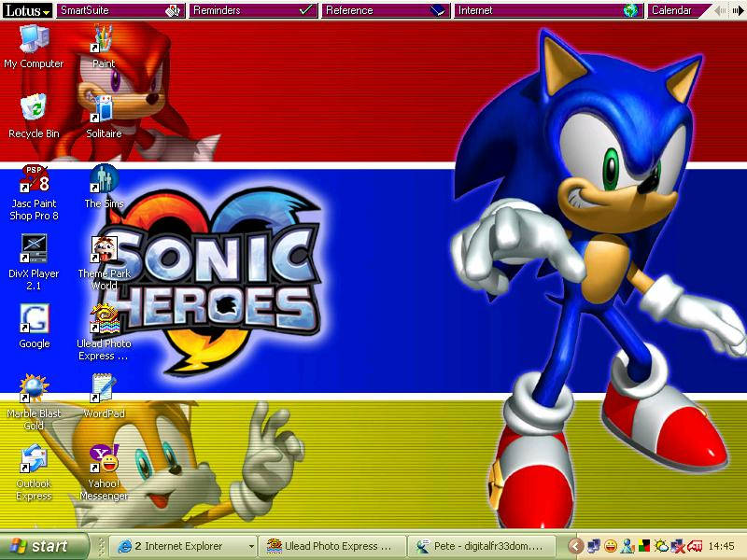Select the Marble Blast Gold shortcut
Screen dimensions: 747x560
[34, 402]
